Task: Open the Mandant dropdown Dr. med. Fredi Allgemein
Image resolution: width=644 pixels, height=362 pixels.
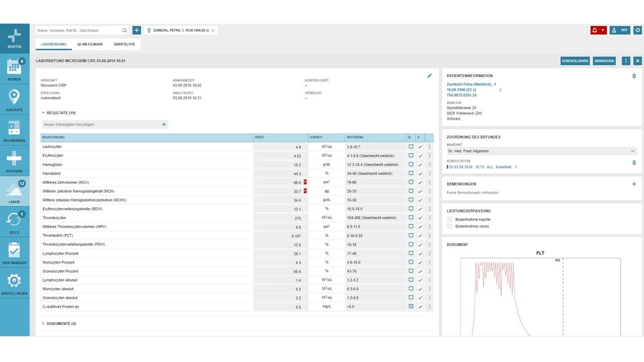Action: (541, 151)
